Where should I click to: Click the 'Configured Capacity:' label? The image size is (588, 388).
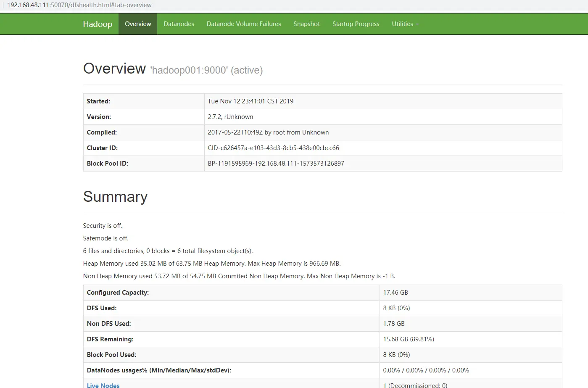118,293
